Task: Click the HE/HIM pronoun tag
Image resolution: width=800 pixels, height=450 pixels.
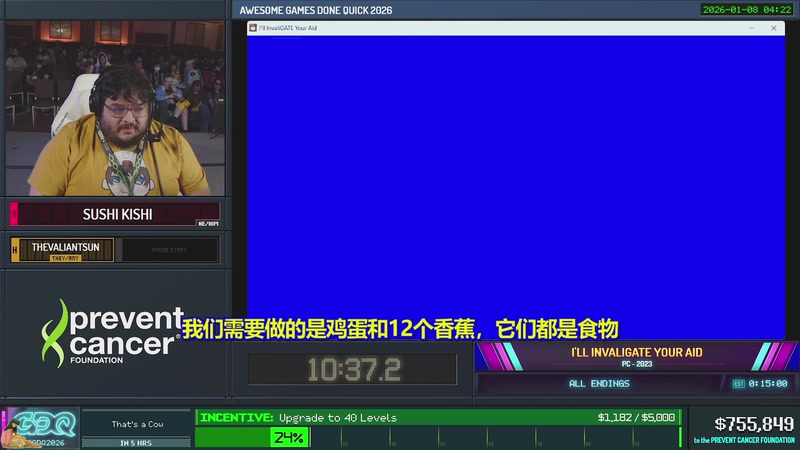Action: pos(208,223)
